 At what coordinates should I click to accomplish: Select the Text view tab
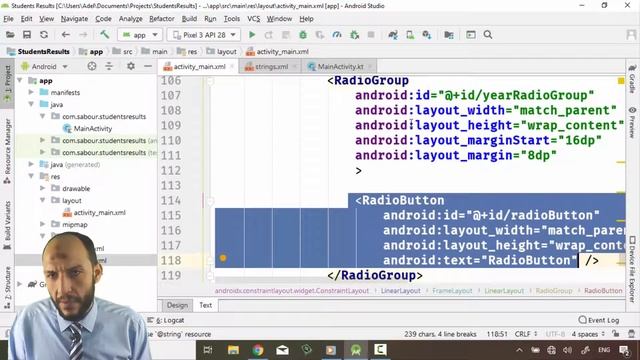click(x=206, y=305)
